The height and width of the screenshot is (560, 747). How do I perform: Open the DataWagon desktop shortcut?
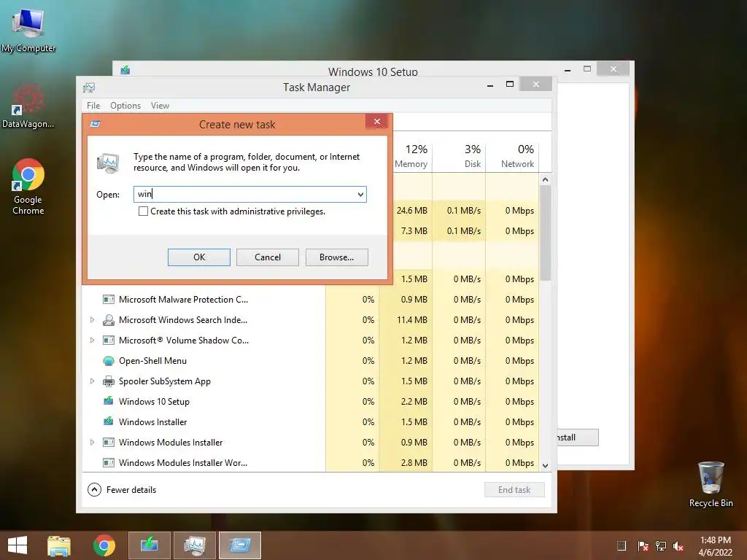click(x=28, y=106)
